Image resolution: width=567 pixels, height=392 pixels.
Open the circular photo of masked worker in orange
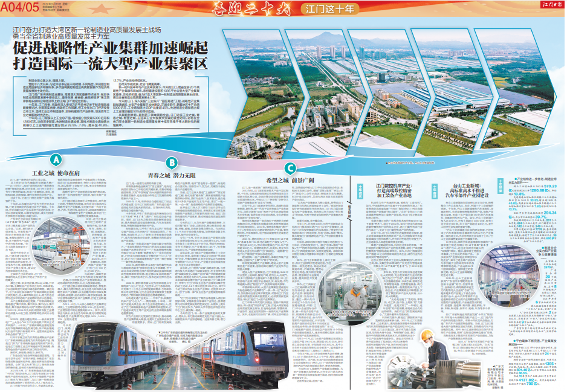pos(350,294)
